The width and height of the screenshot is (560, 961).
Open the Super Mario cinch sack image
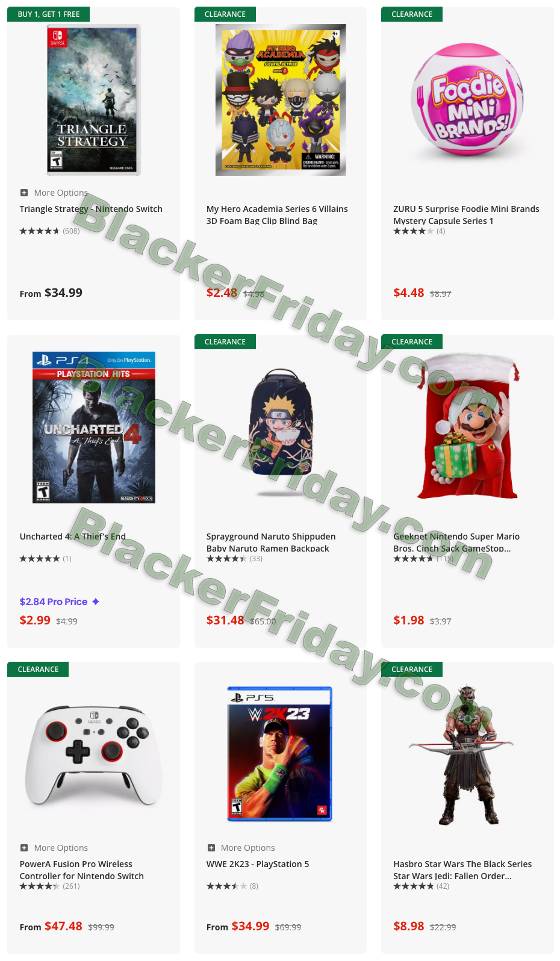tap(468, 426)
